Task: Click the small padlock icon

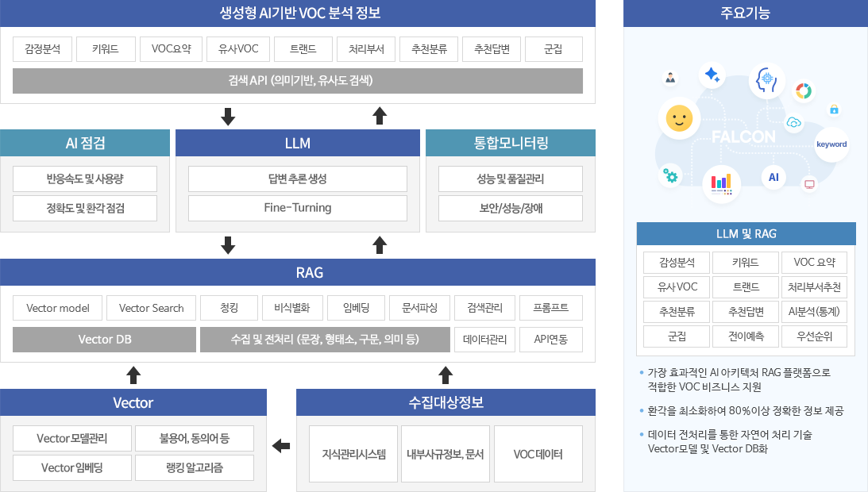Action: tap(834, 109)
